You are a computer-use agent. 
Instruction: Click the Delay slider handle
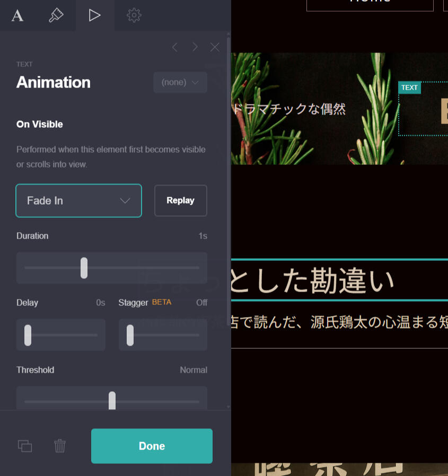pos(28,335)
